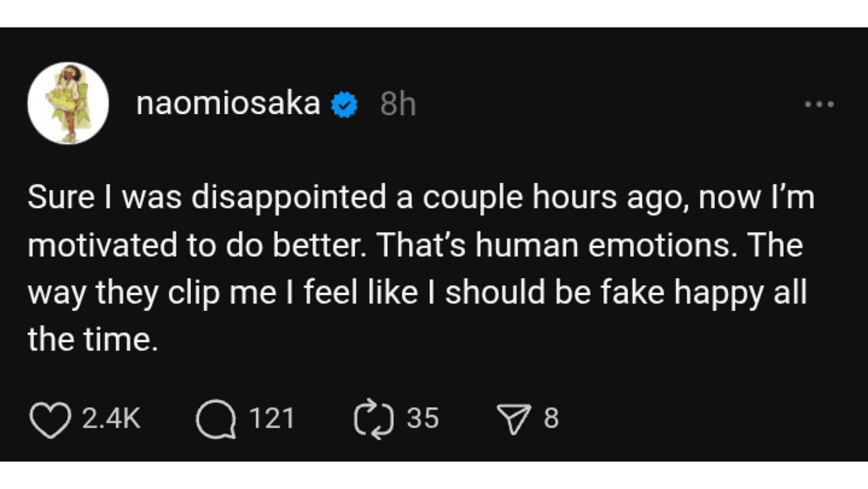The width and height of the screenshot is (868, 489).
Task: Click the 35 reposts count
Action: click(x=422, y=418)
